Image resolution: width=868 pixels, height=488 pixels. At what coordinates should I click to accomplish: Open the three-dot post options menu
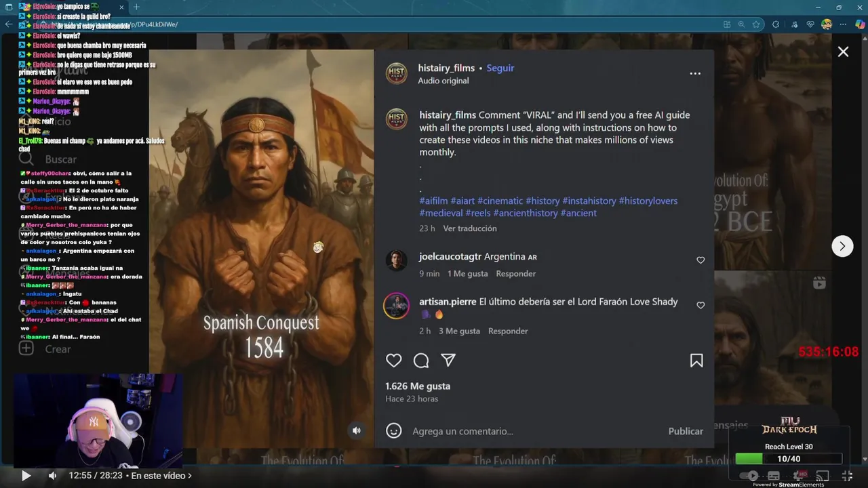(695, 73)
